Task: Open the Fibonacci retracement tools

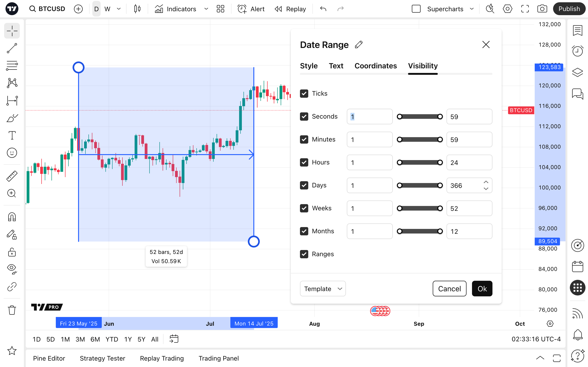Action: coord(12,66)
